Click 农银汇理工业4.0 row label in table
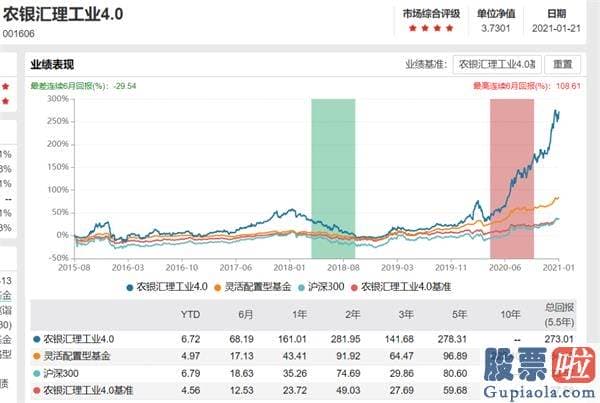600x403 pixels. (x=78, y=339)
